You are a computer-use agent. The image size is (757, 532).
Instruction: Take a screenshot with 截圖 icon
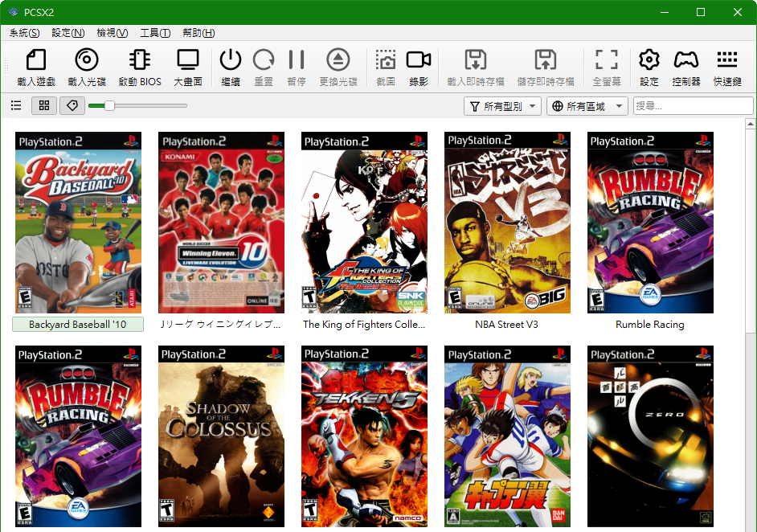coord(385,59)
